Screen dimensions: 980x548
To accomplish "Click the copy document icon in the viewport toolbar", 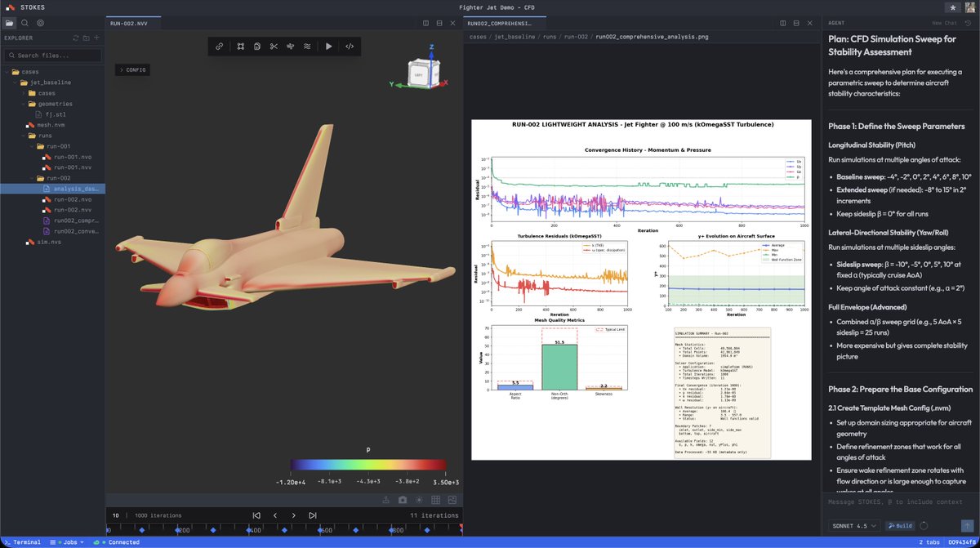I will coord(257,47).
